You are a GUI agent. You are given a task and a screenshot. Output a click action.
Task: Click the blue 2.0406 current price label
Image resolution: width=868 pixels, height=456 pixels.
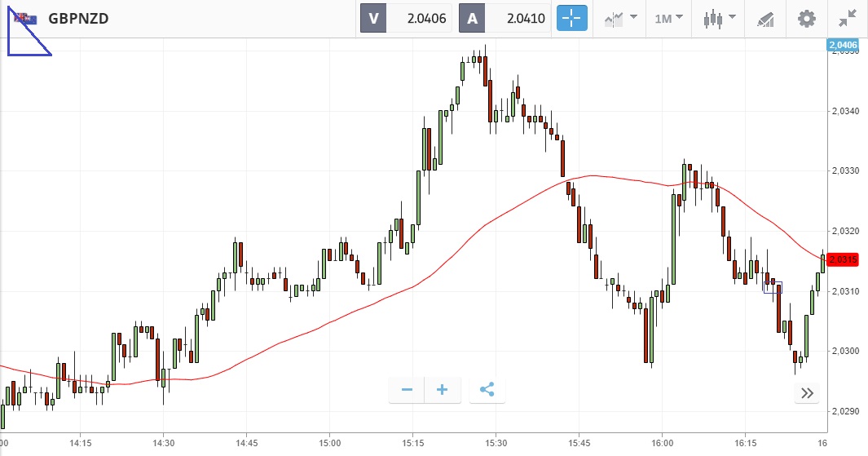843,44
